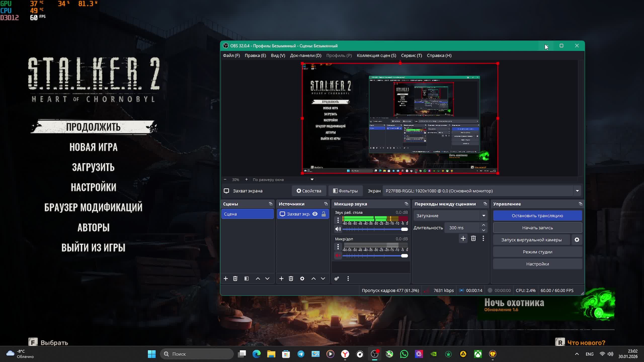Add a new scene transition plus
Viewport: 644px width, 362px height.
coord(463,238)
